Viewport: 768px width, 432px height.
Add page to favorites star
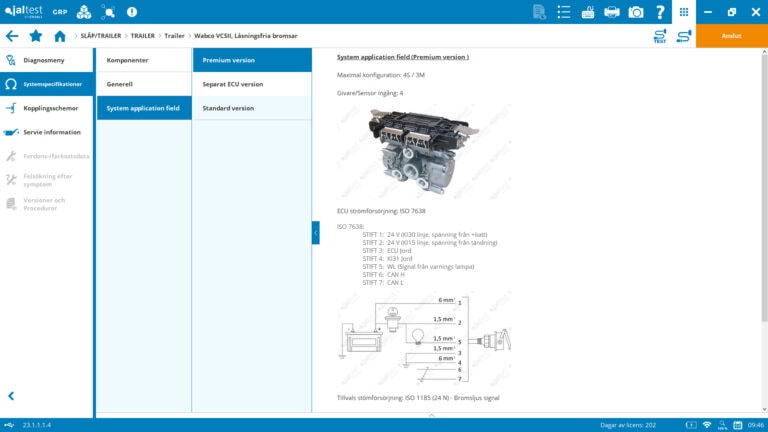(x=36, y=36)
